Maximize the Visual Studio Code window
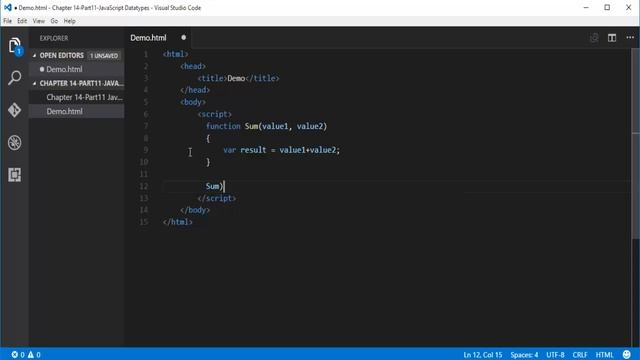 pyautogui.click(x=607, y=7)
